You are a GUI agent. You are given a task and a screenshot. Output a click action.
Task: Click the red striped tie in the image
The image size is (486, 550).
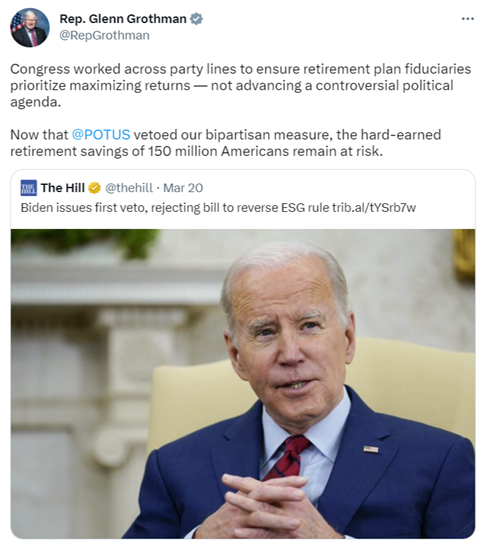[x=288, y=457]
